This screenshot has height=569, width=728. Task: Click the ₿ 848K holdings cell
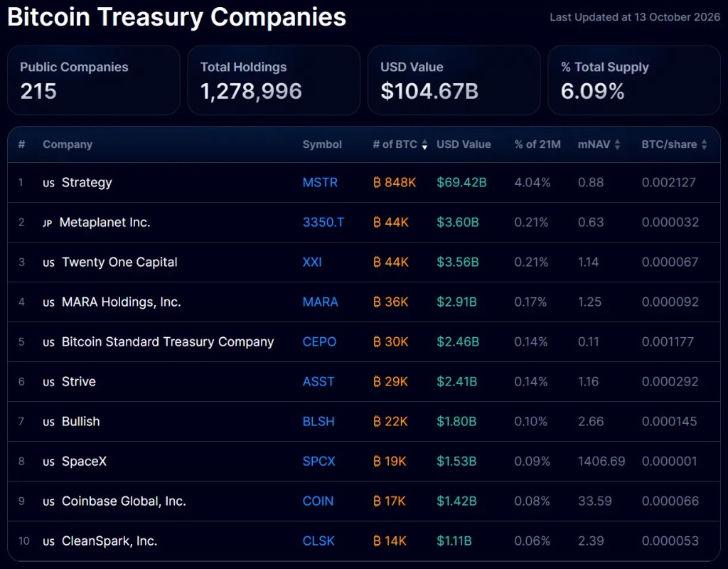[395, 182]
